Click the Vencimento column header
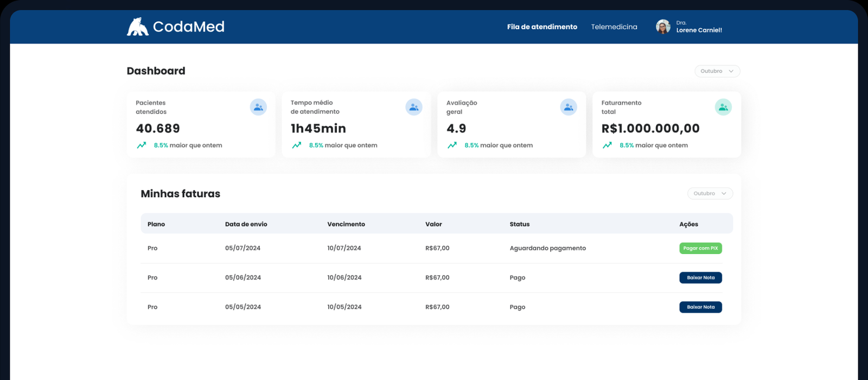 [346, 224]
